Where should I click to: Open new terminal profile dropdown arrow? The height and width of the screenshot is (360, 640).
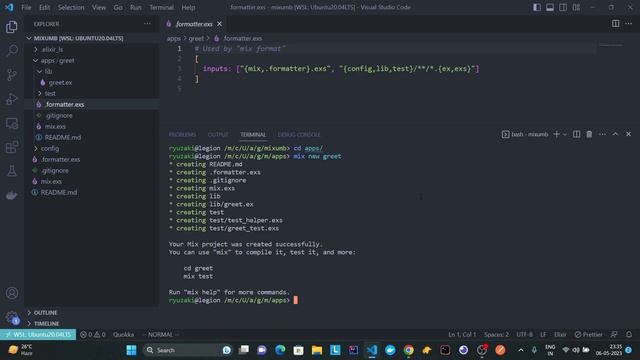(x=565, y=134)
